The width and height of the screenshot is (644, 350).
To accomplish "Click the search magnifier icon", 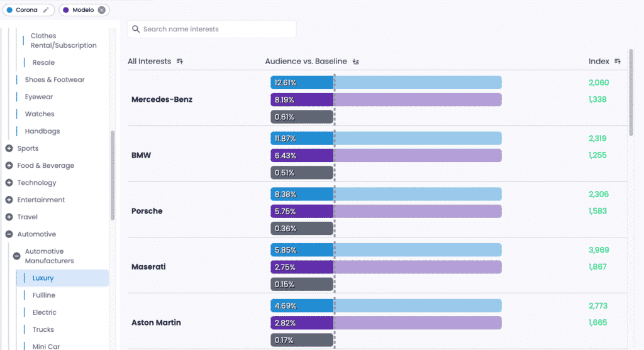I will [x=136, y=29].
